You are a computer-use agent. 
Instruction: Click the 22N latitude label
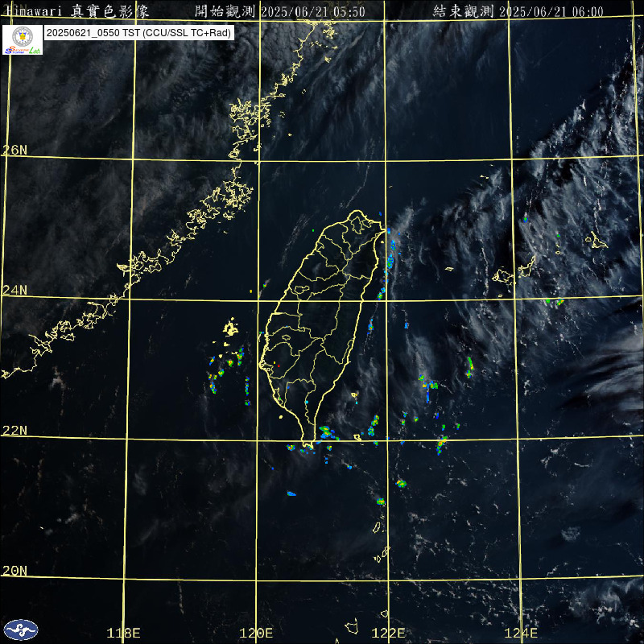pos(14,431)
